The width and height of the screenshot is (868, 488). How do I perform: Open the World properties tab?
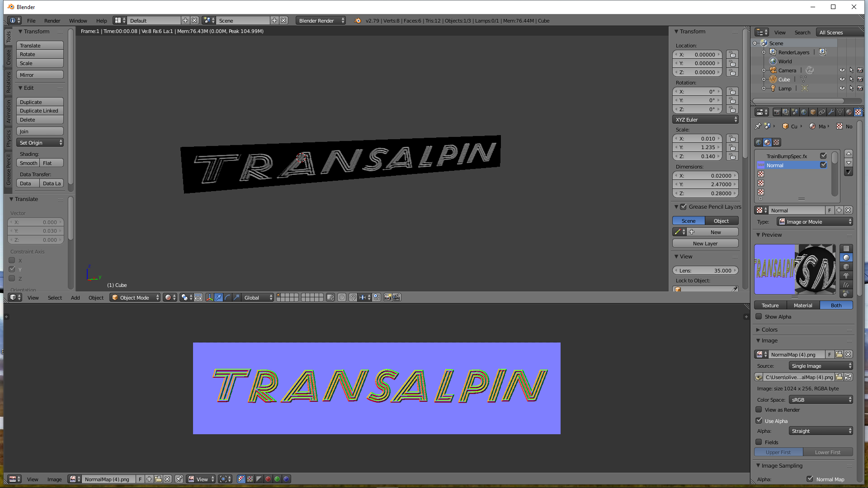(x=804, y=112)
